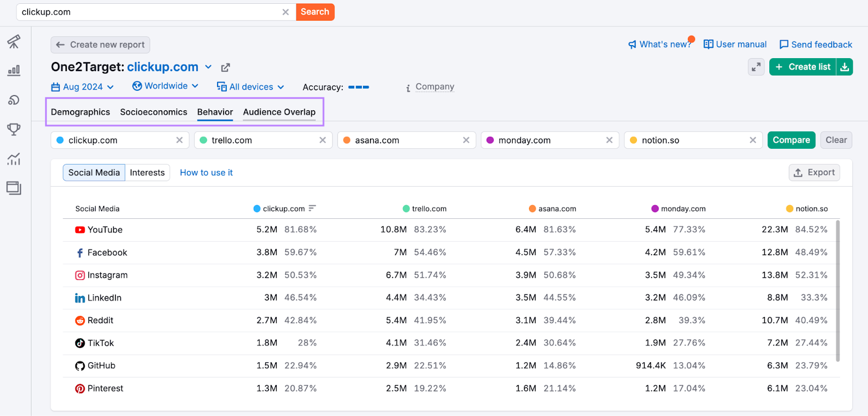Open the User manual link text
Image resolution: width=868 pixels, height=416 pixels.
741,45
